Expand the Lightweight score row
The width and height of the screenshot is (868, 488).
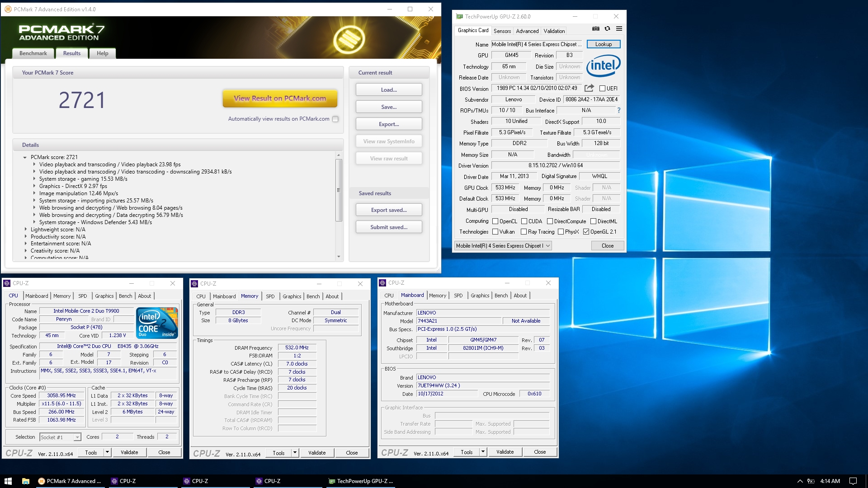coord(25,230)
